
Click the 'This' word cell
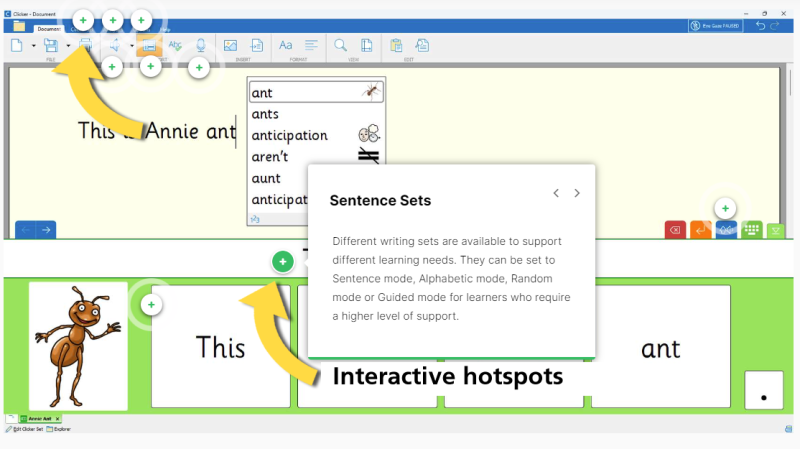221,346
